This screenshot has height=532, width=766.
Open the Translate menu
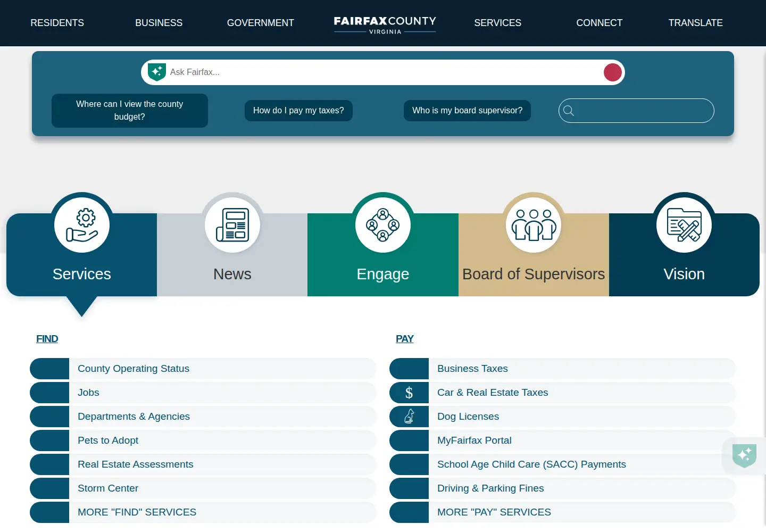(696, 23)
